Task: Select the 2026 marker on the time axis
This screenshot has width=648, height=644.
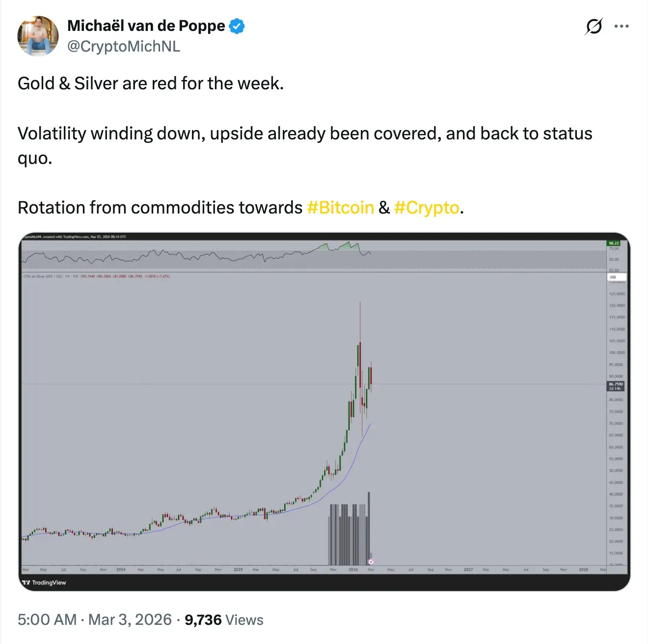Action: (x=353, y=570)
